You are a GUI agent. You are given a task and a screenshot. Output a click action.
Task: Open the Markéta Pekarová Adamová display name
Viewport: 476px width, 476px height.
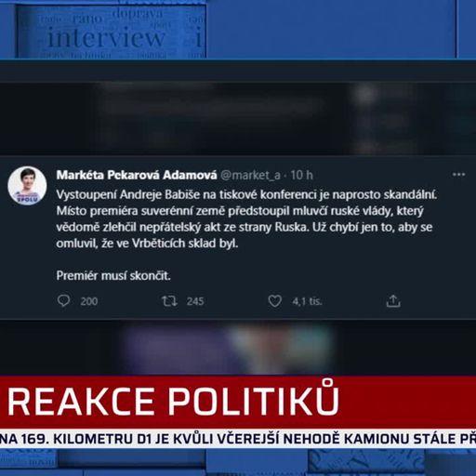point(137,175)
